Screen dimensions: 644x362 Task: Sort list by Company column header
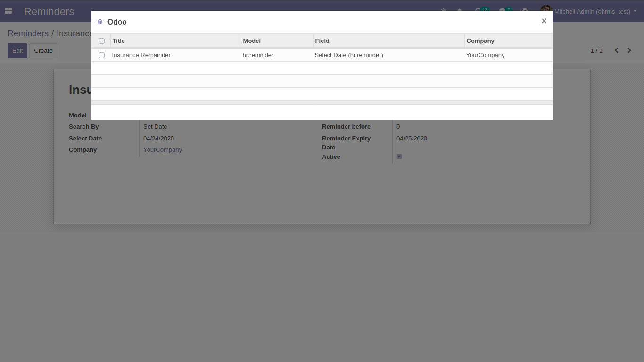point(509,41)
